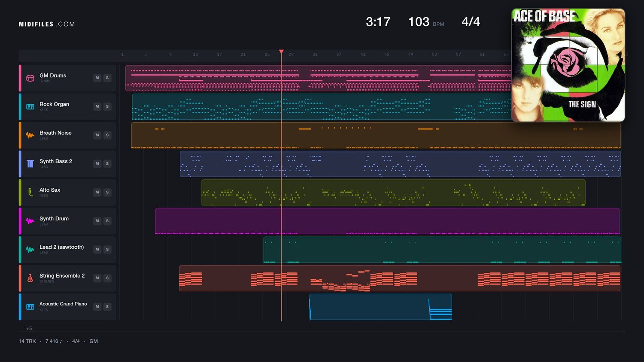
Task: Mute the String Ensemble 2 track
Action: [x=97, y=278]
